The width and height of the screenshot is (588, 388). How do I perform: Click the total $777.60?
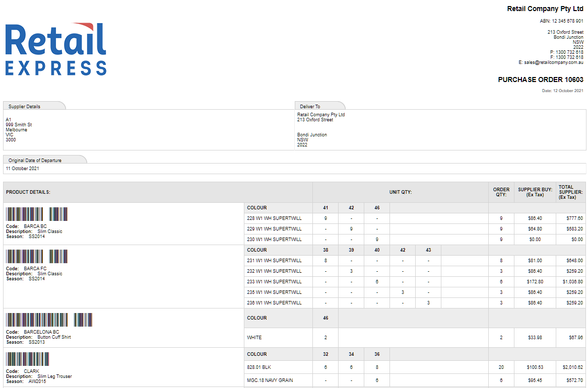click(x=574, y=218)
